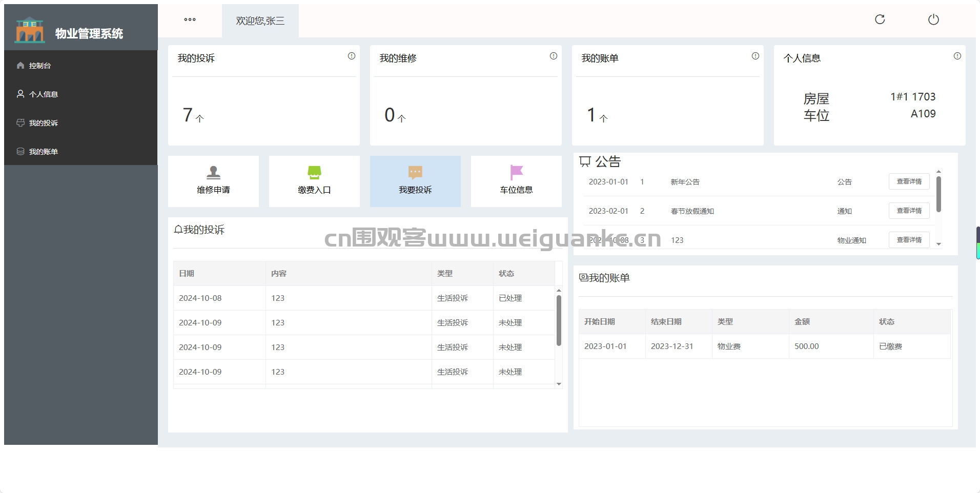Viewport: 980px width, 493px height.
Task: Click the 维修申请 person icon
Action: (213, 172)
